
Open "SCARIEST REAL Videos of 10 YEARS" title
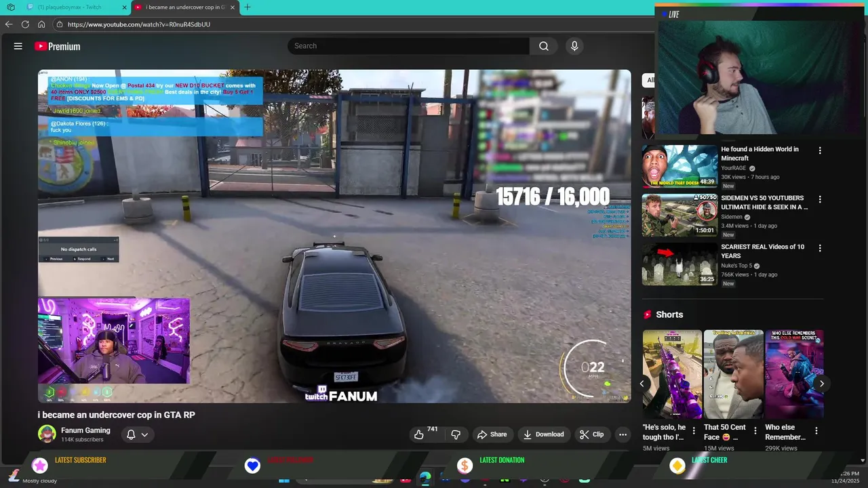tap(762, 251)
